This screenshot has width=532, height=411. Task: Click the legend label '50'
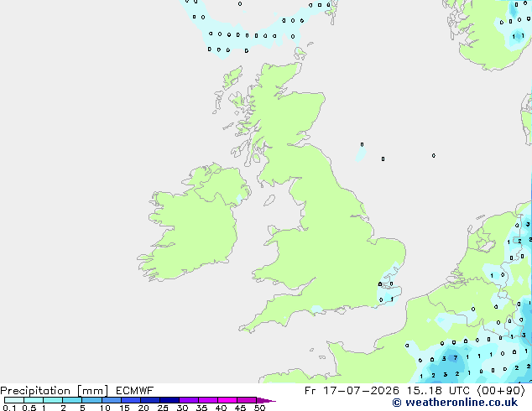tap(259, 408)
